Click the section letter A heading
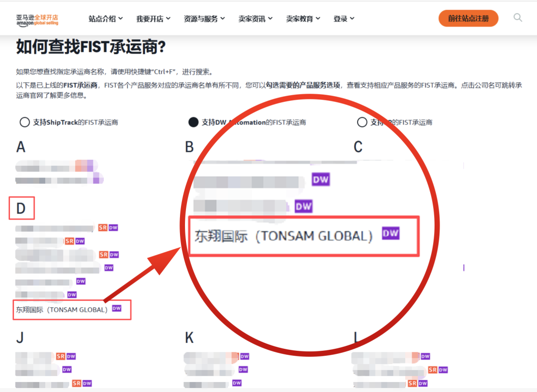This screenshot has height=392, width=537. coord(21,147)
